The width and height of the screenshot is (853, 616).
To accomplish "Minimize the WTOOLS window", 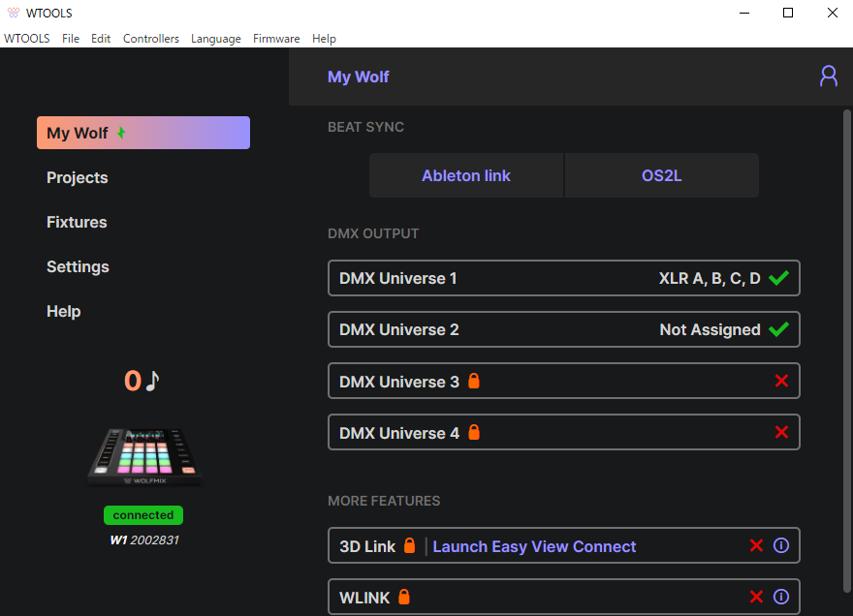I will (x=744, y=13).
